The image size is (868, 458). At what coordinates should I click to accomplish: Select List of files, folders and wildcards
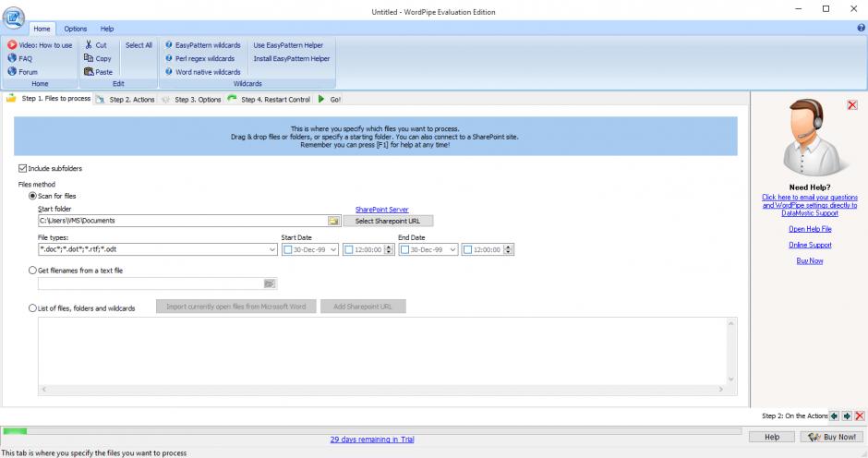(32, 307)
